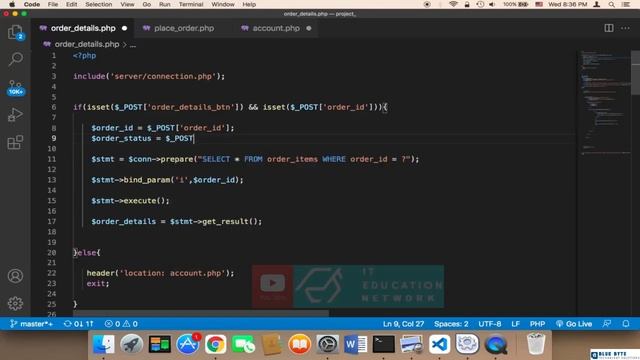This screenshot has width=640, height=360.
Task: Open the Terminal menu
Action: (x=191, y=4)
